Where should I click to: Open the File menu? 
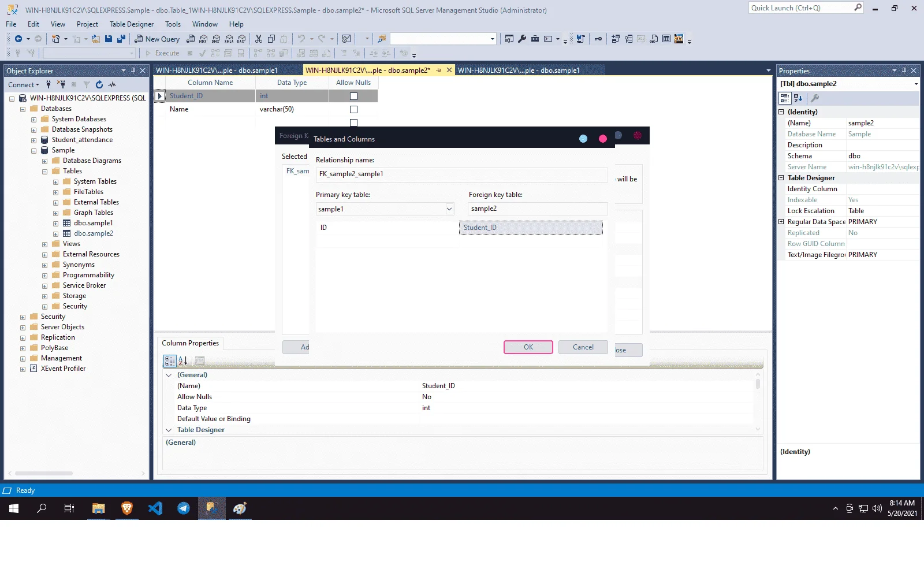coord(11,24)
